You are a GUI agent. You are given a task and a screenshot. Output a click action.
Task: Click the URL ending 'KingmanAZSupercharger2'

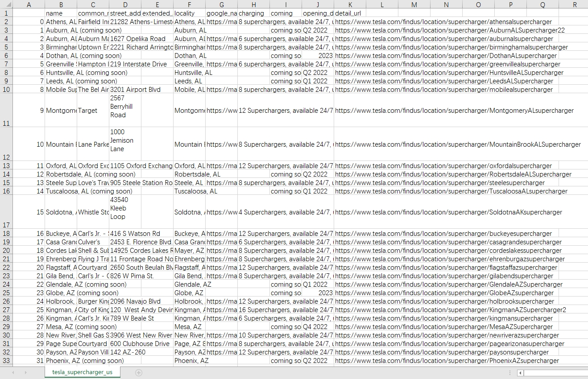pyautogui.click(x=451, y=310)
